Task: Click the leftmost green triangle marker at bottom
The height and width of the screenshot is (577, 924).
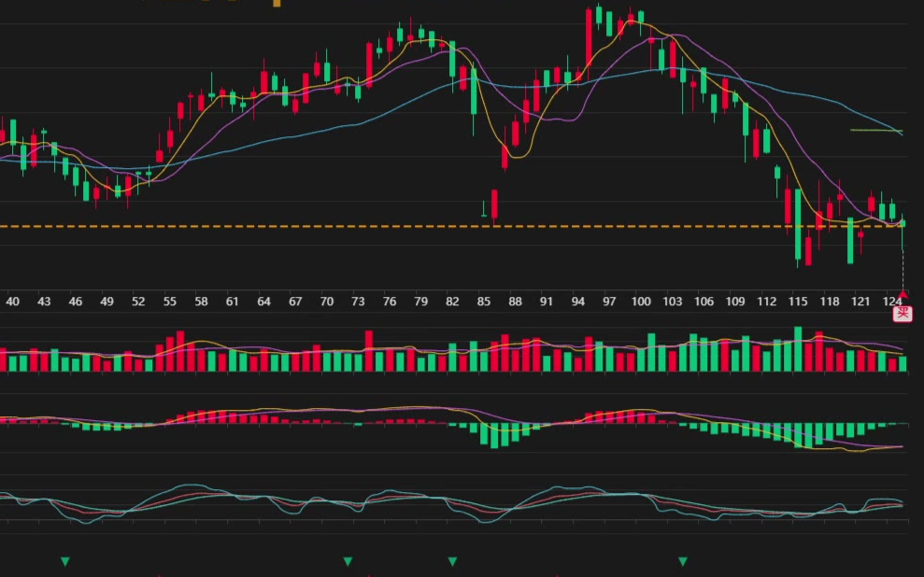Action: [x=65, y=561]
